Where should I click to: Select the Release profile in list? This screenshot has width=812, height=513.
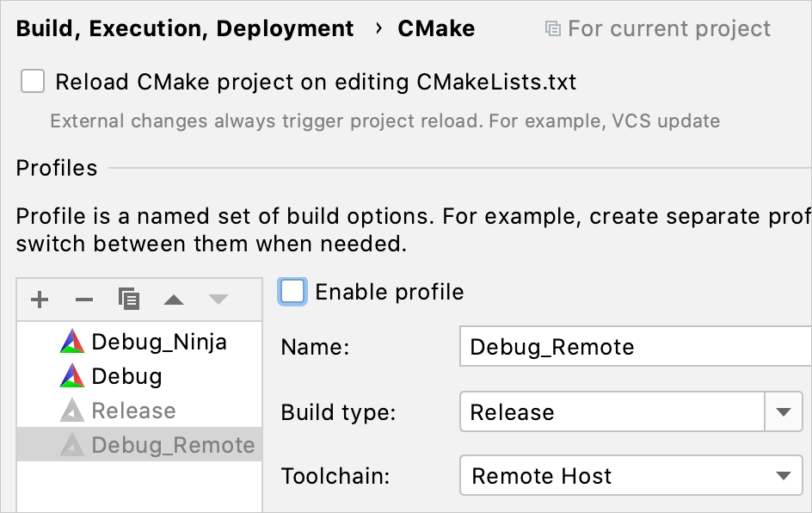coord(133,411)
